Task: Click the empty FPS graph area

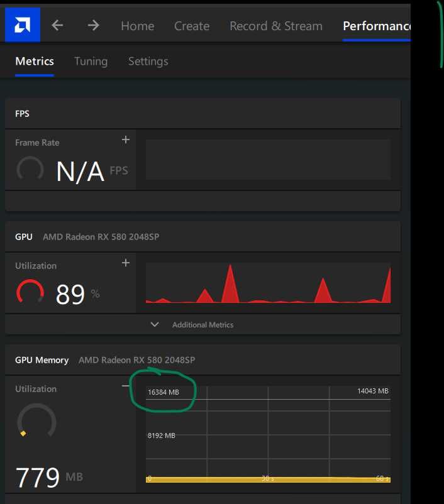Action: [x=269, y=160]
